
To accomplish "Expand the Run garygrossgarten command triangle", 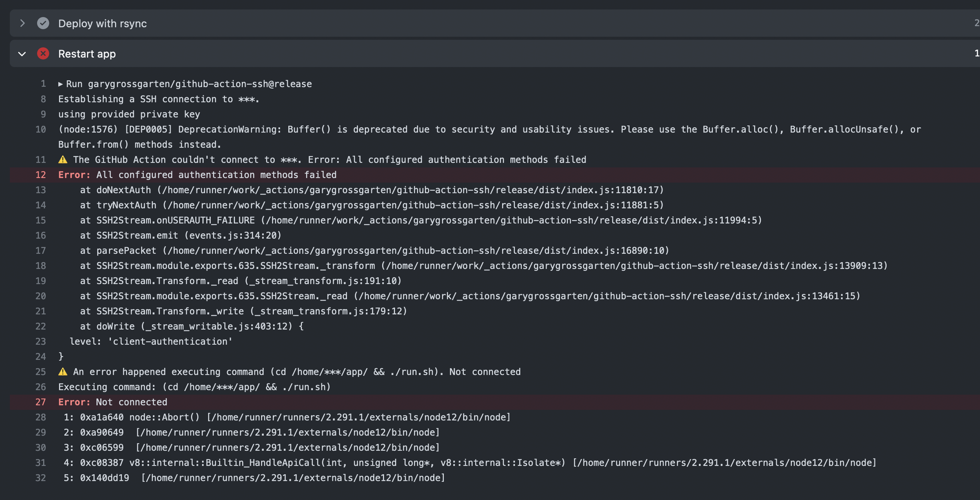I will click(61, 84).
